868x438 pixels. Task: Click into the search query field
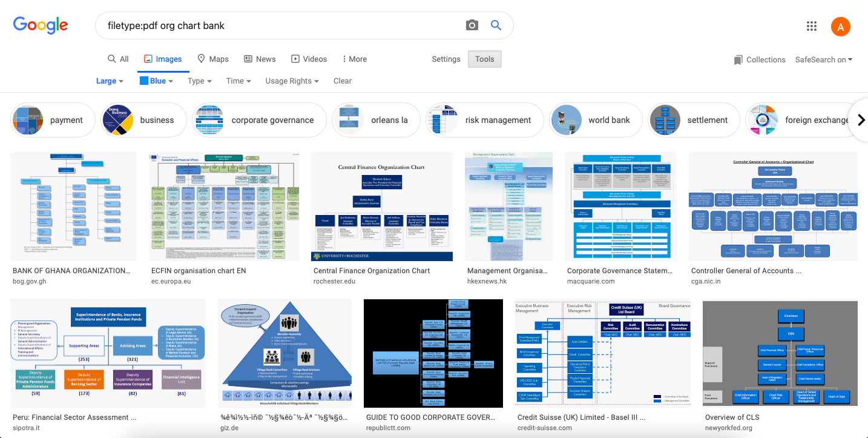(x=281, y=25)
